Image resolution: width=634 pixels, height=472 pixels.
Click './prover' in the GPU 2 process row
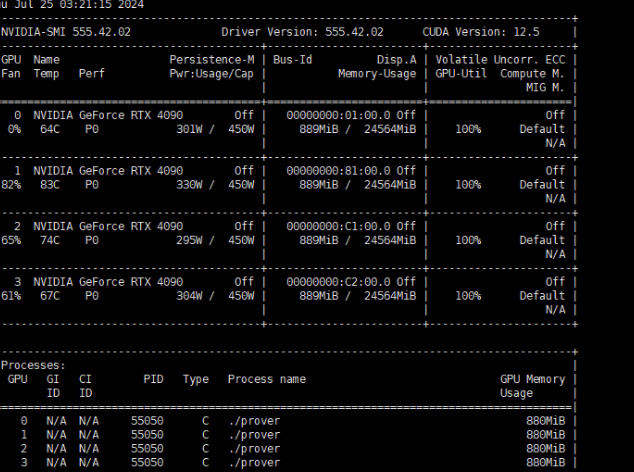click(x=254, y=449)
